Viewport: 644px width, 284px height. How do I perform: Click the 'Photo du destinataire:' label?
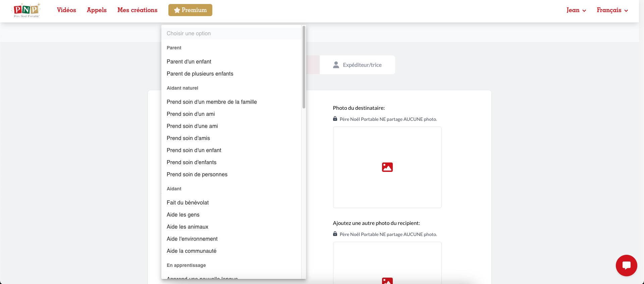pos(359,108)
